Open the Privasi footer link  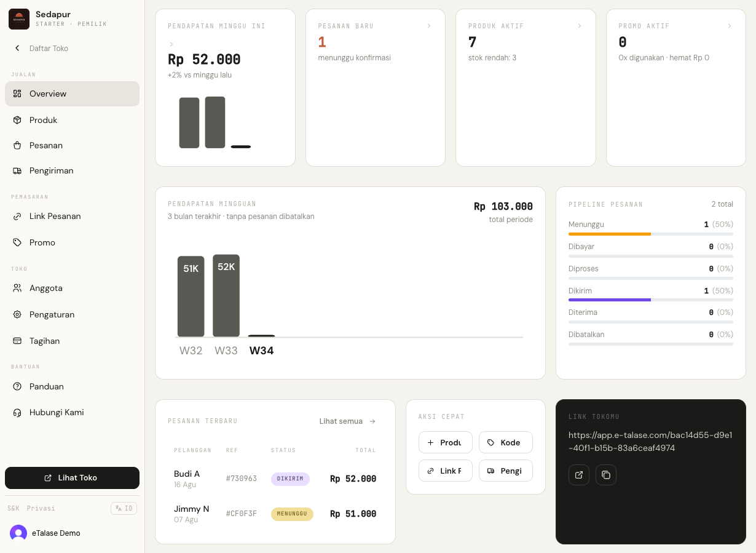(x=41, y=508)
